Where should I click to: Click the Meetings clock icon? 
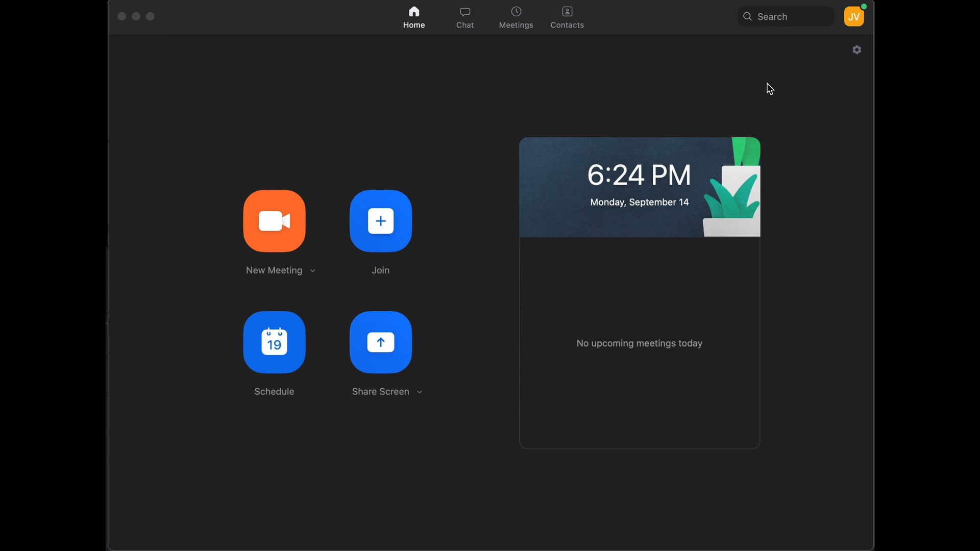[x=516, y=11]
